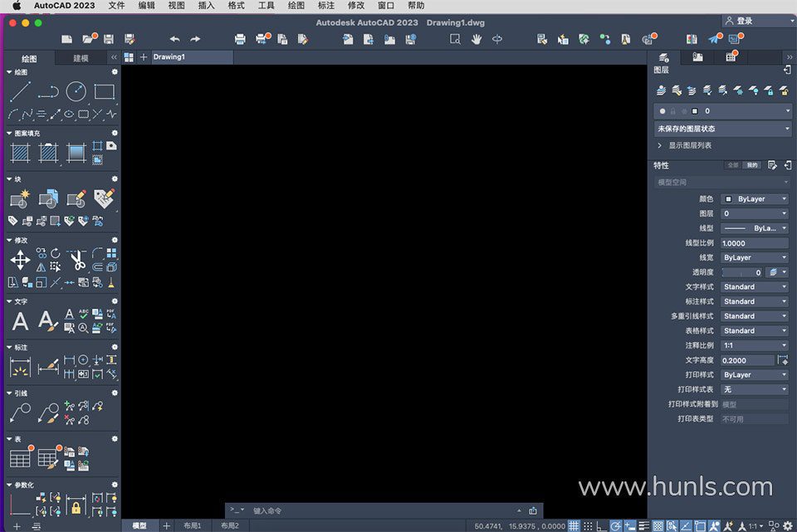Viewport: 797px width, 532px height.
Task: Click the layer 0 color swatch
Action: click(x=695, y=110)
